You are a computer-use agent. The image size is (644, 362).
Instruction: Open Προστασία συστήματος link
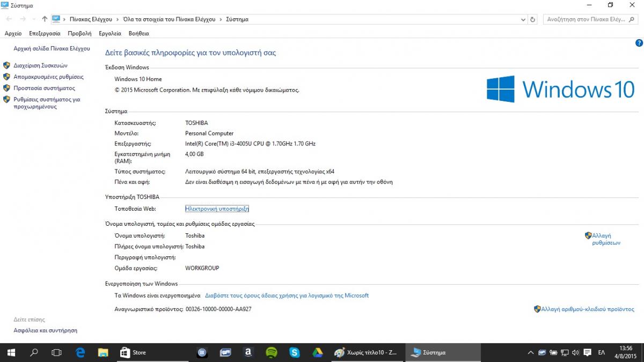pos(44,88)
